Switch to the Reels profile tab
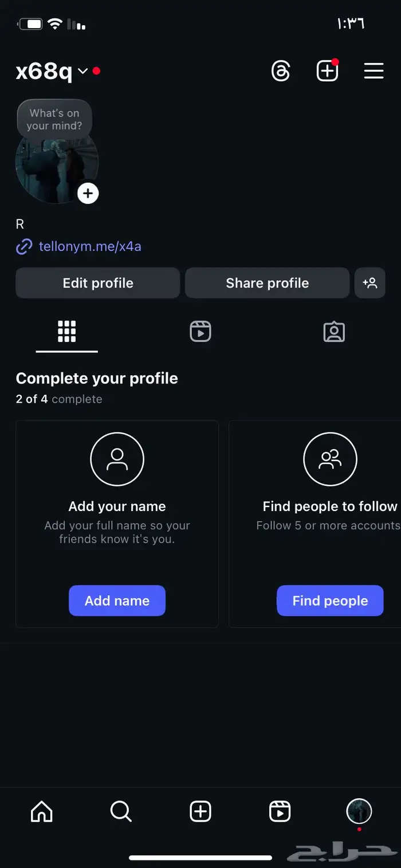 tap(200, 332)
